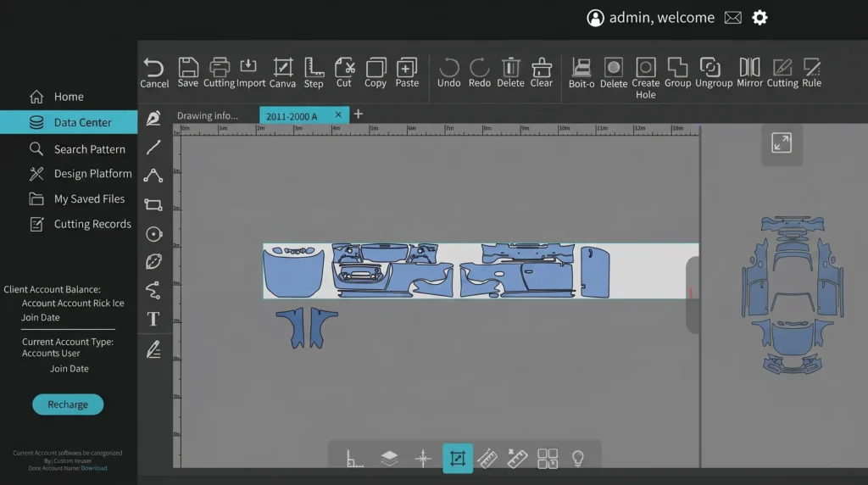Viewport: 868px width, 485px height.
Task: Close the 2011-2000 A tab
Action: tap(338, 114)
